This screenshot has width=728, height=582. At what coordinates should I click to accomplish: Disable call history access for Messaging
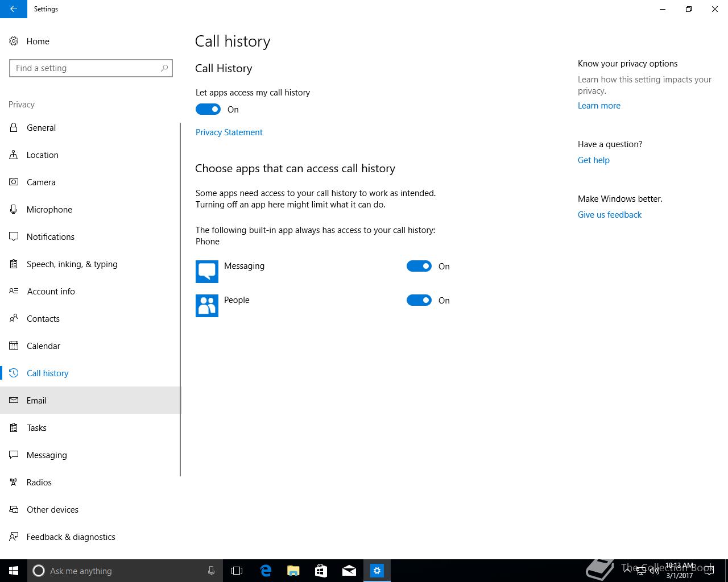point(419,266)
